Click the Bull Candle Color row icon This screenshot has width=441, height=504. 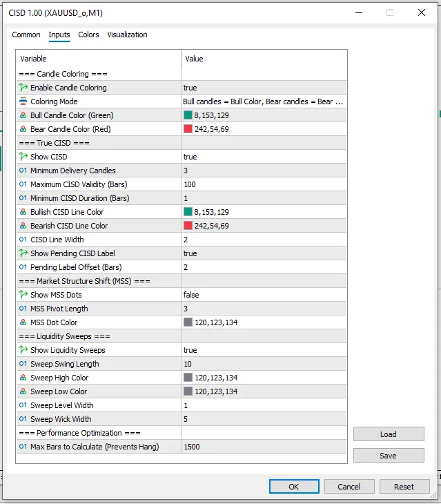pos(23,115)
